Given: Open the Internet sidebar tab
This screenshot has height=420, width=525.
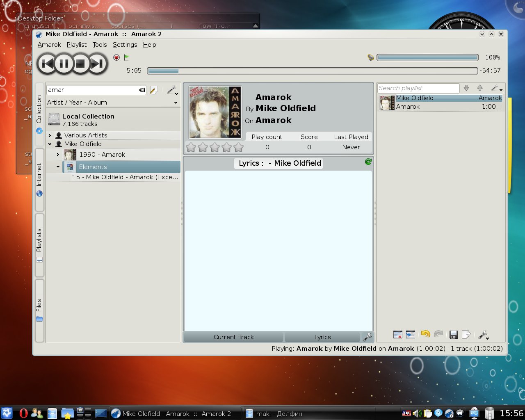Looking at the screenshot, I should pyautogui.click(x=39, y=179).
